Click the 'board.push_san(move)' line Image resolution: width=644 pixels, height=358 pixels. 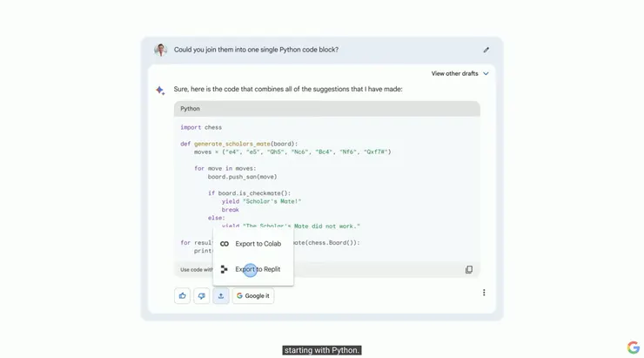(242, 177)
